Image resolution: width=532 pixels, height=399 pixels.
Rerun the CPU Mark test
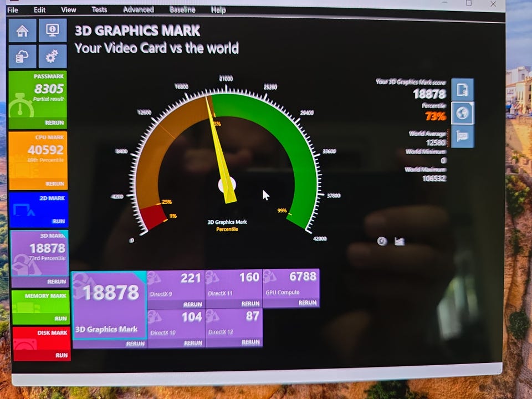[55, 183]
